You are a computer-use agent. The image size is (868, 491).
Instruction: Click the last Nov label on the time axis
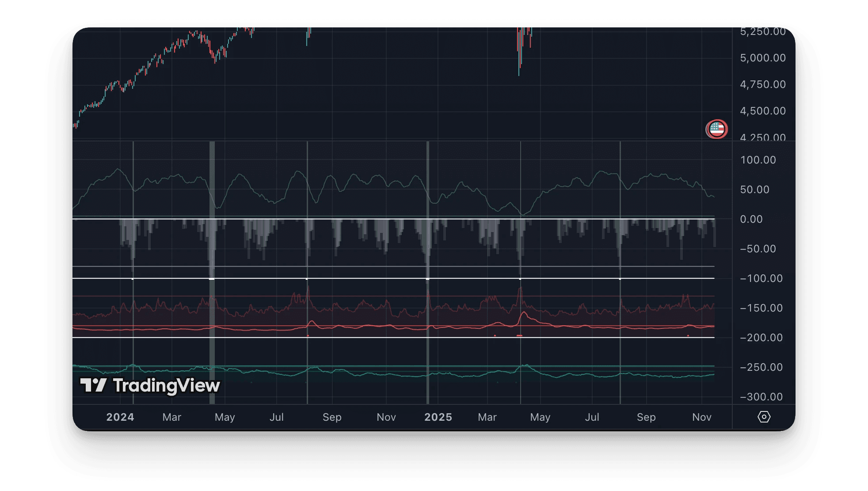(701, 417)
